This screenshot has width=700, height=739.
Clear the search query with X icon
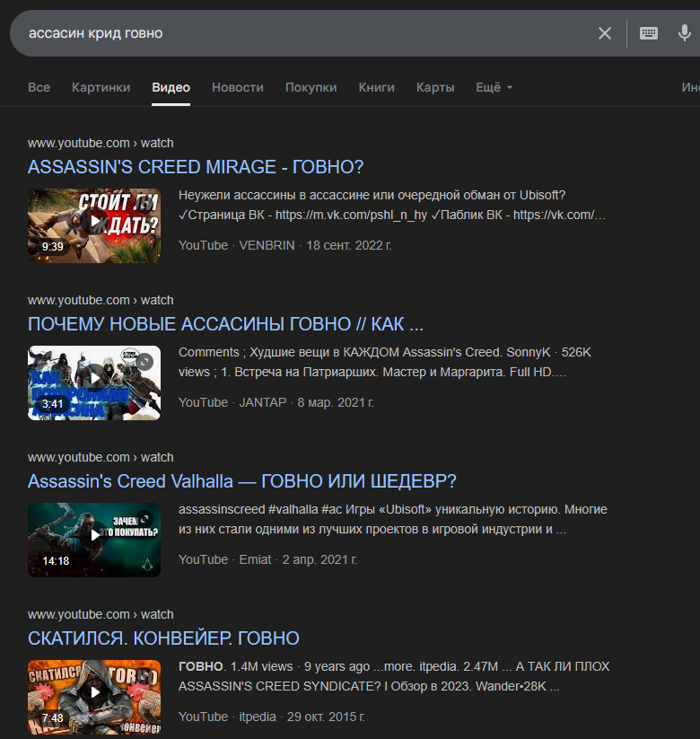(x=604, y=33)
